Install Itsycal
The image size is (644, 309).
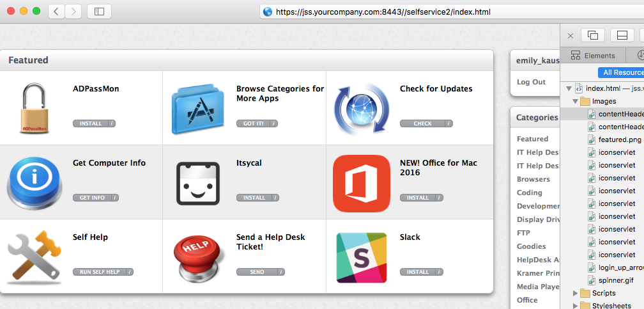pyautogui.click(x=254, y=198)
